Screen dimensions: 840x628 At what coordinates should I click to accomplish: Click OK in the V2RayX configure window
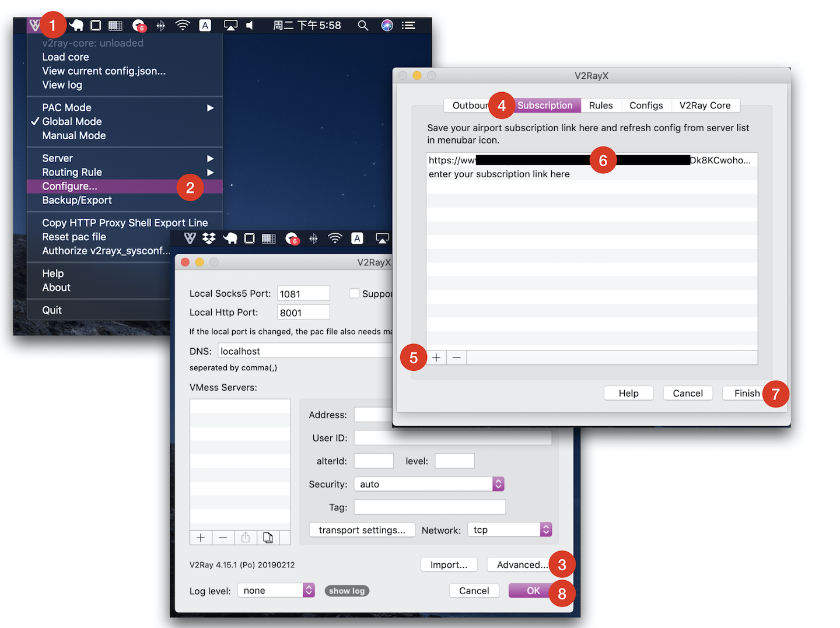533,591
